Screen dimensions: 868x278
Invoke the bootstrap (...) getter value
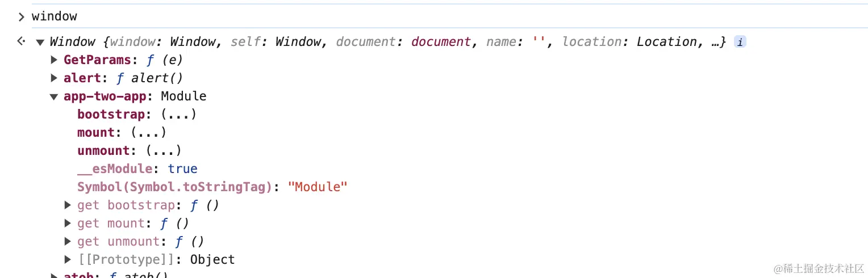[x=179, y=115]
